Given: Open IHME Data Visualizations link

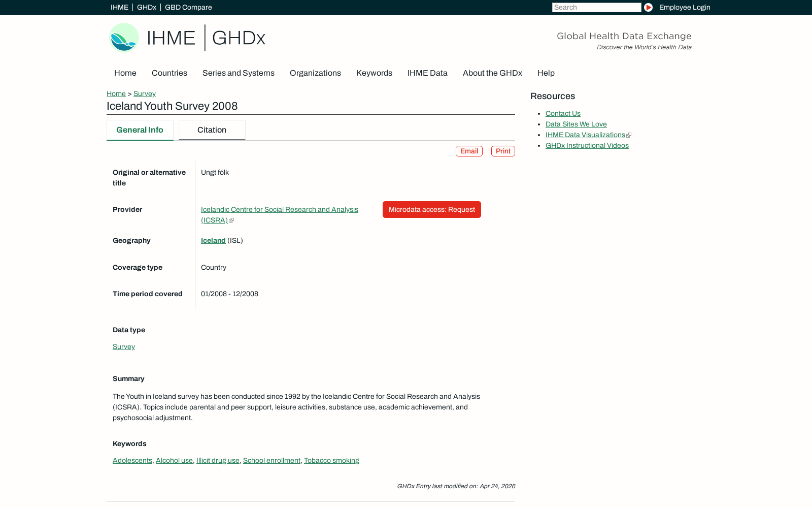Looking at the screenshot, I should [585, 135].
